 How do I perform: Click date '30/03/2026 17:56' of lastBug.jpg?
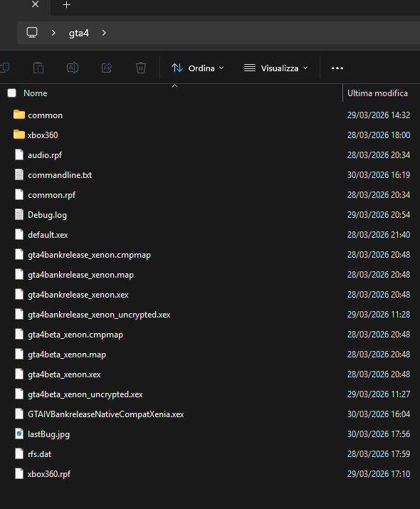point(379,434)
